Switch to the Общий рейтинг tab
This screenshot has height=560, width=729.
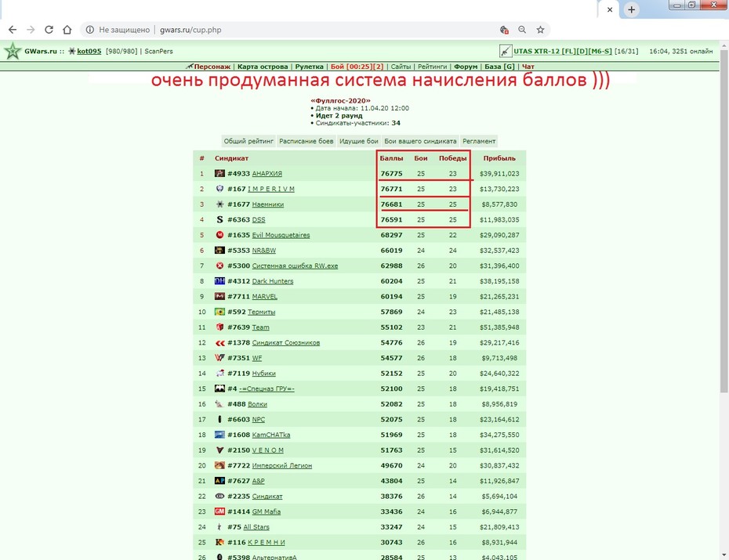pos(248,141)
